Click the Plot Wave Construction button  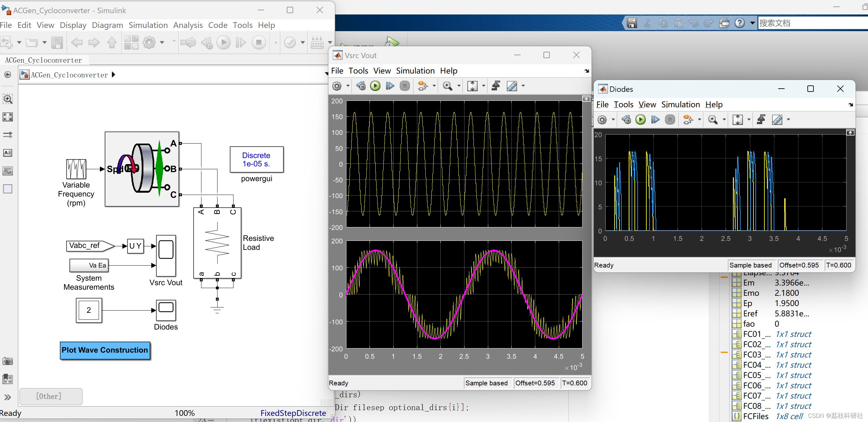(105, 350)
